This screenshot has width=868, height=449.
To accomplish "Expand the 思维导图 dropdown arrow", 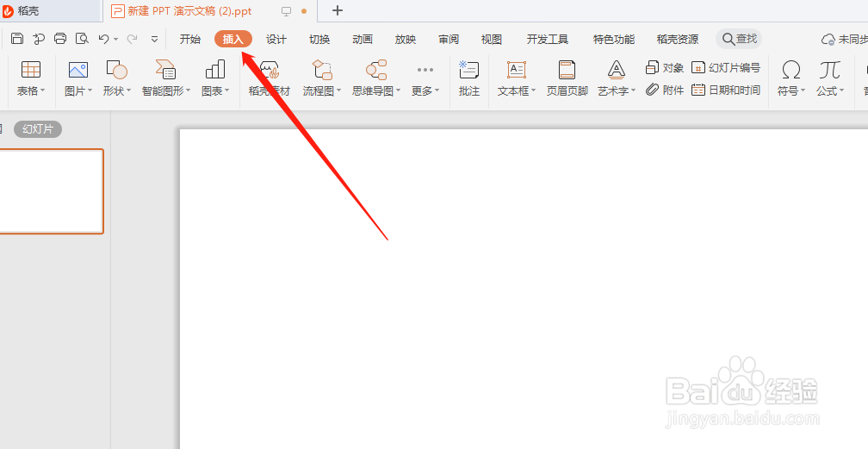I will tap(399, 90).
